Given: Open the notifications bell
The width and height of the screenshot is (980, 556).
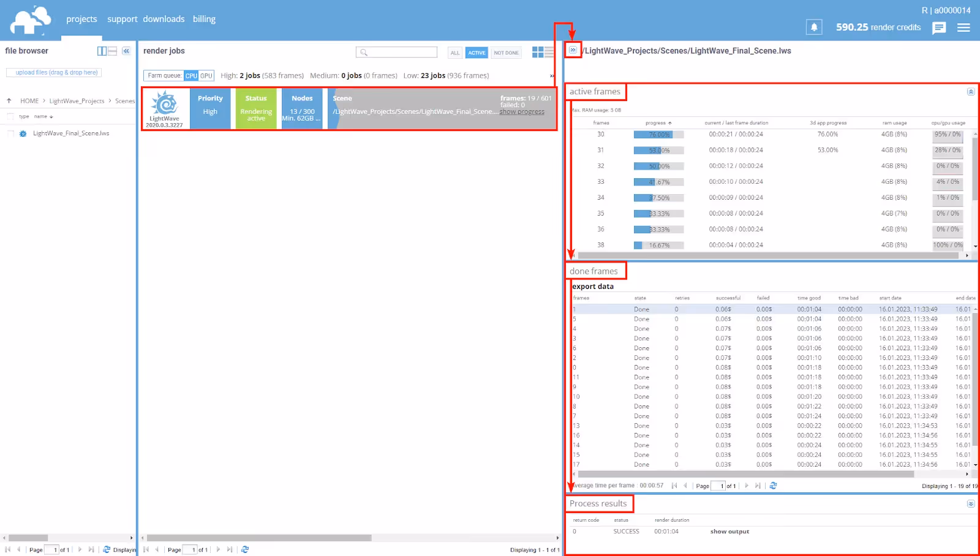Looking at the screenshot, I should 814,27.
